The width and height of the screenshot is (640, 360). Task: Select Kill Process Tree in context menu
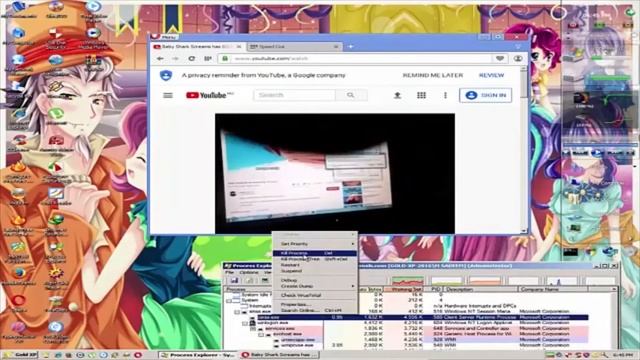315,259
